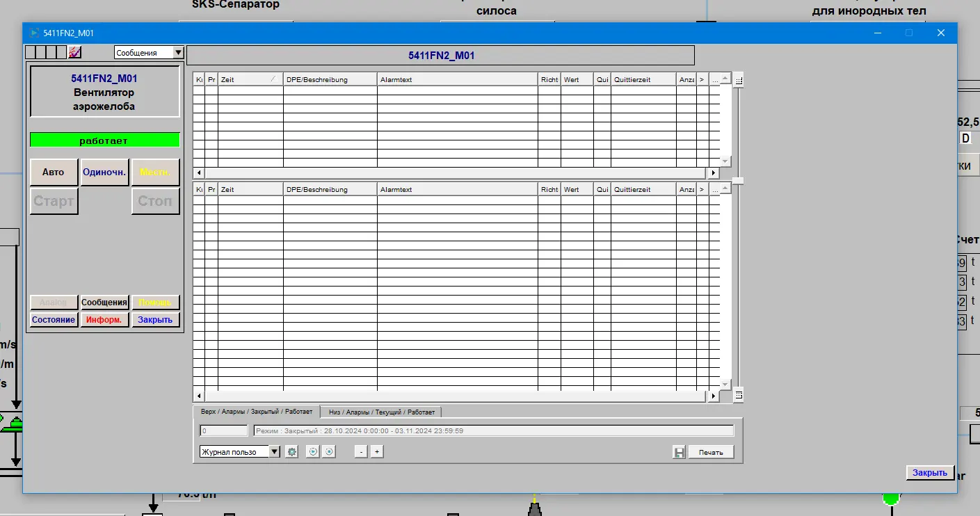Viewport: 980px width, 516px height.
Task: Click upper table vertical scrollbar up arrow
Action: [725, 79]
